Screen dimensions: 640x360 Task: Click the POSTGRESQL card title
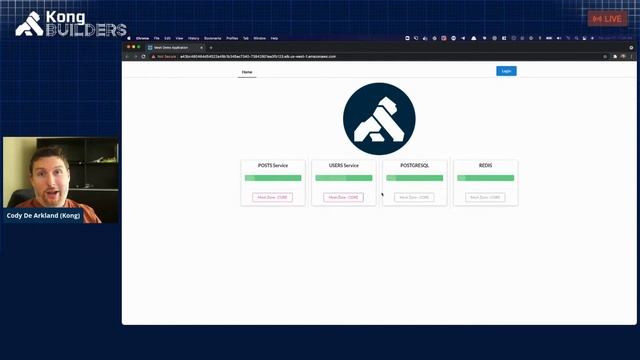pos(415,165)
